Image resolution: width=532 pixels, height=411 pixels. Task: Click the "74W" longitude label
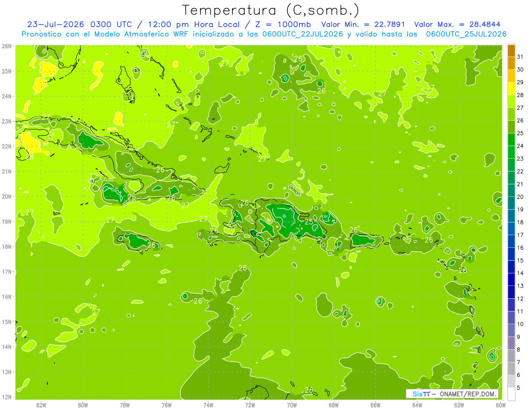208,405
